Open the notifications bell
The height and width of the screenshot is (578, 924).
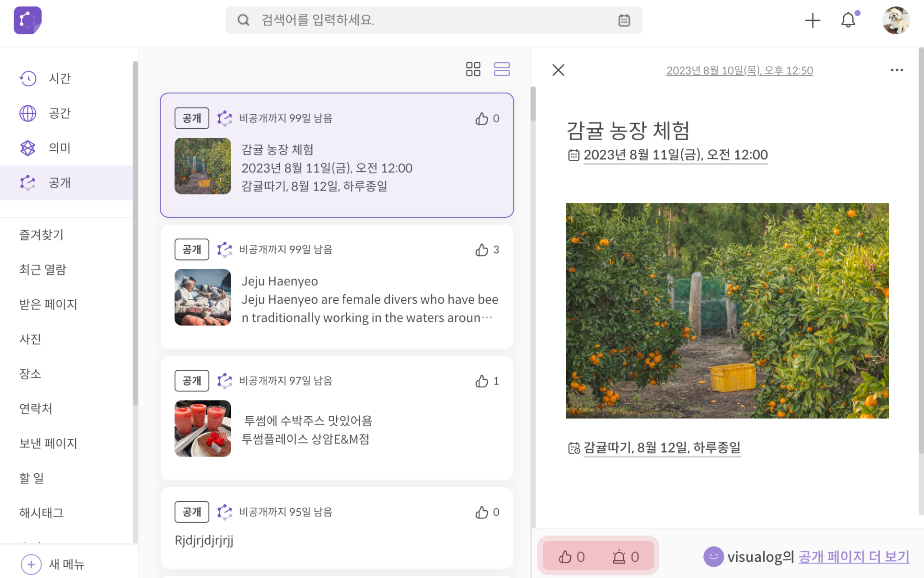[848, 20]
